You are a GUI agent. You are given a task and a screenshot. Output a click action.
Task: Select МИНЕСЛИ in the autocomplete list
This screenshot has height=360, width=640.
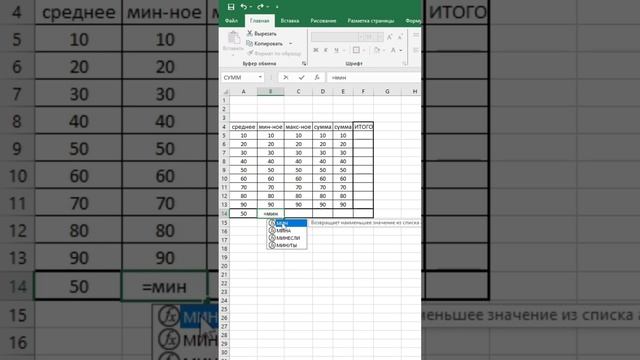(287, 238)
